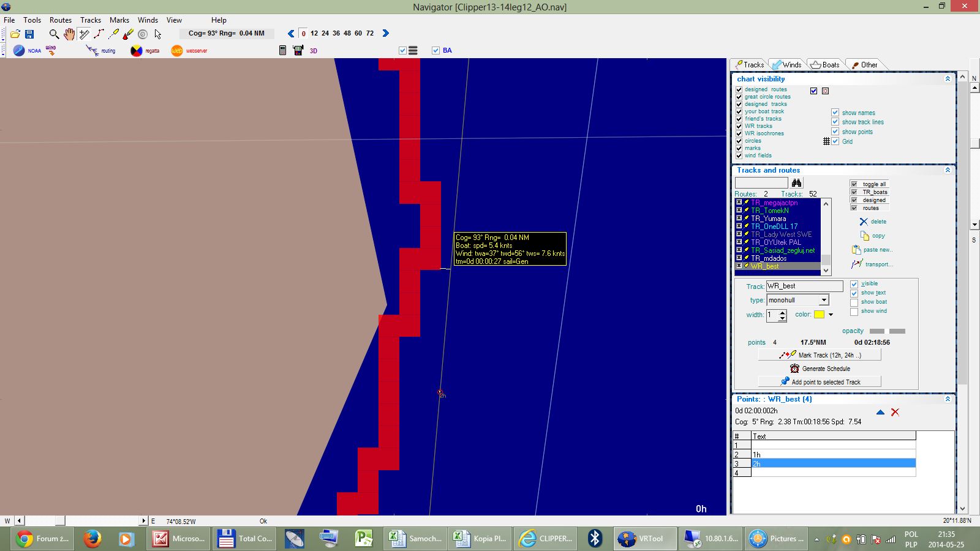Collapse the Tracks and routes panel
This screenshot has height=551, width=980.
click(x=948, y=170)
